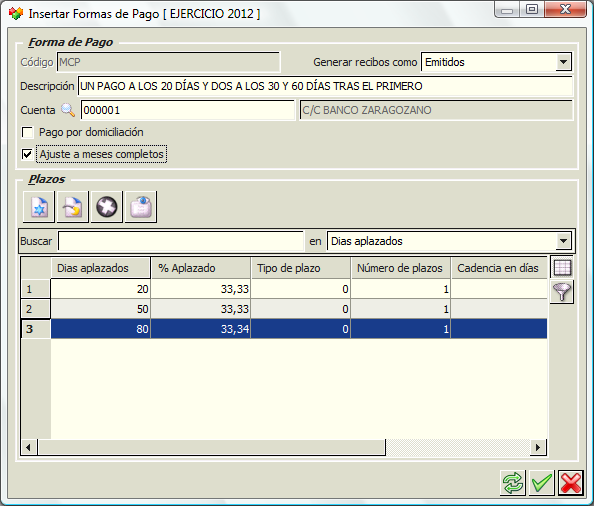
Task: Click the new plazo document icon
Action: (39, 207)
